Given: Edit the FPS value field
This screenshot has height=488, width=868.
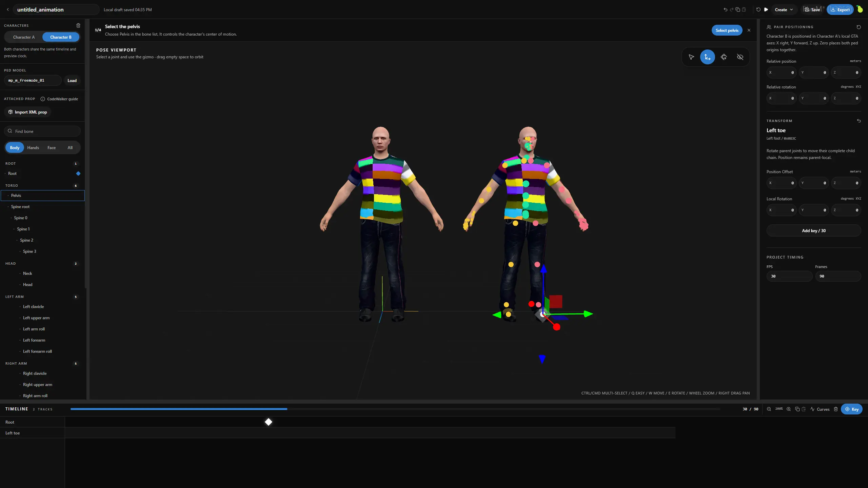Looking at the screenshot, I should click(789, 276).
